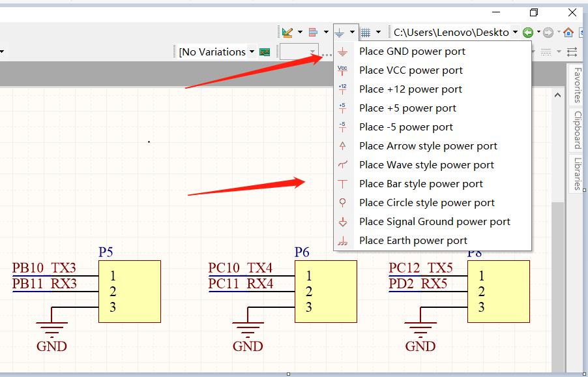Go to the Home page icon
The image size is (588, 377).
coord(568,32)
